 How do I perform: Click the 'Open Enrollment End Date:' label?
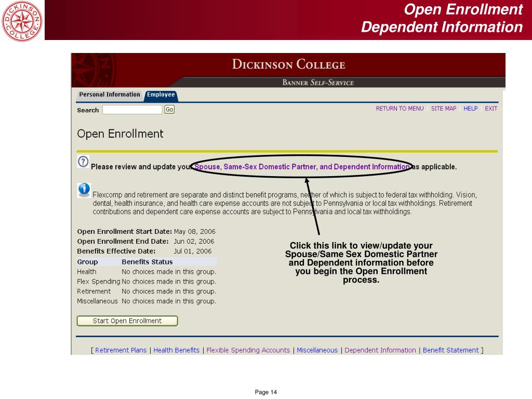click(123, 242)
